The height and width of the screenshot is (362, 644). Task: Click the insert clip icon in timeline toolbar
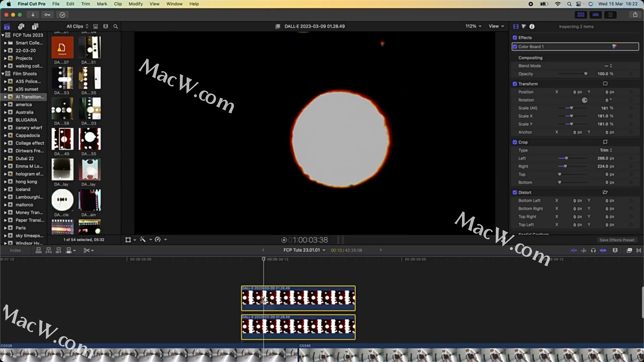click(x=49, y=250)
